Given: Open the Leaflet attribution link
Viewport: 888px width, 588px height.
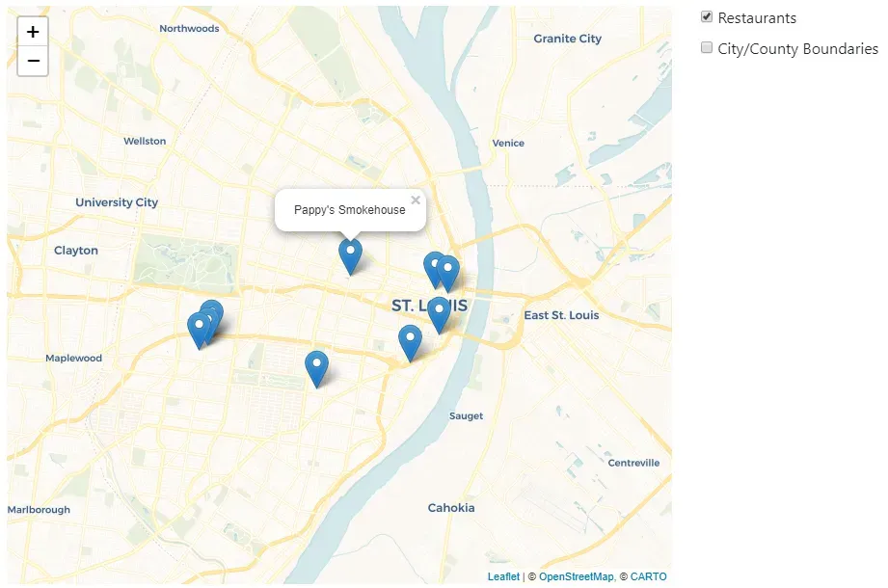Looking at the screenshot, I should tap(504, 576).
